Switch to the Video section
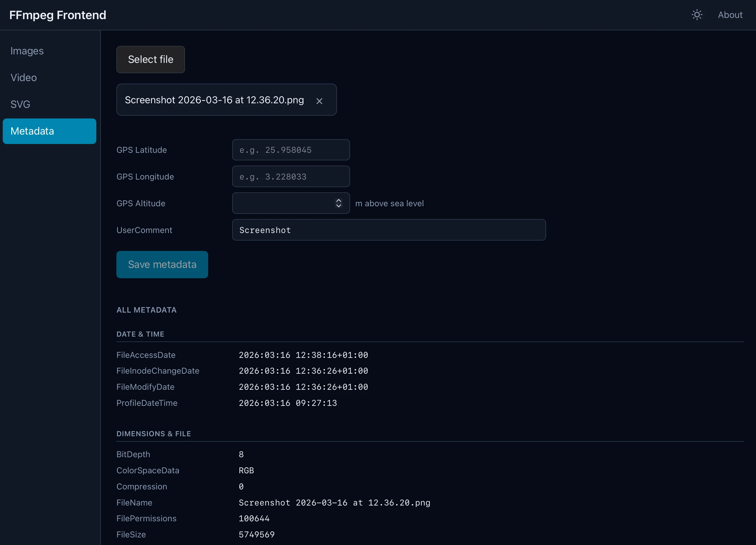 point(23,77)
